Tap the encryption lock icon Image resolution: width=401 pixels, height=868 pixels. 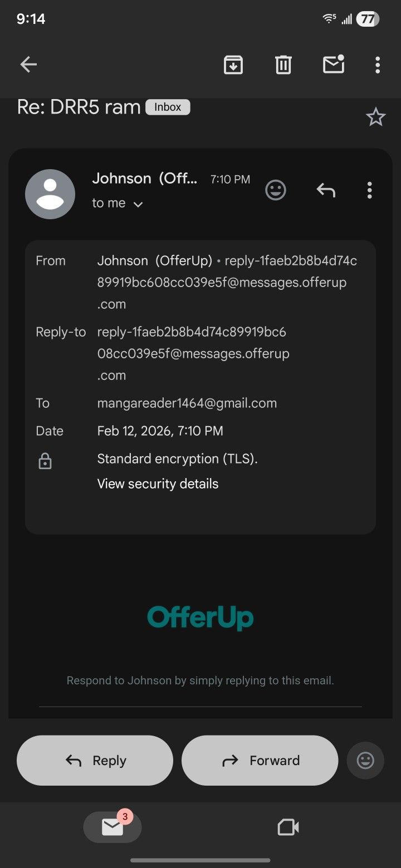coord(45,461)
